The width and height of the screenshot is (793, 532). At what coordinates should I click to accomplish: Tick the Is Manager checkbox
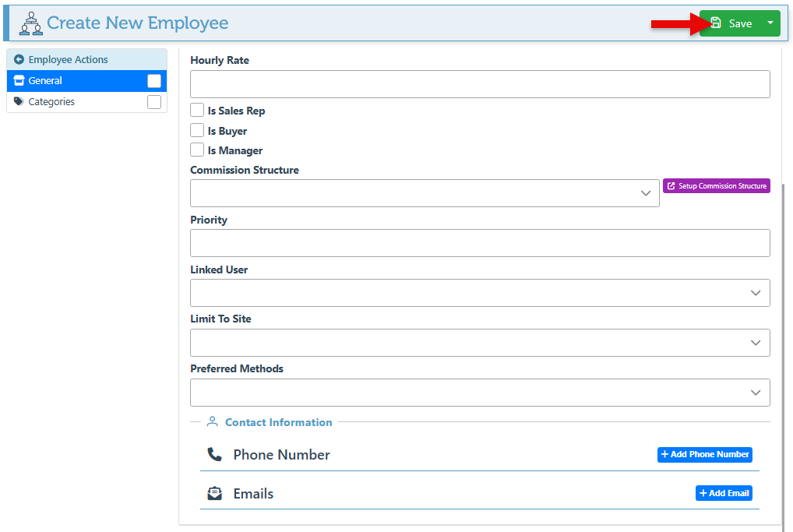[x=197, y=150]
